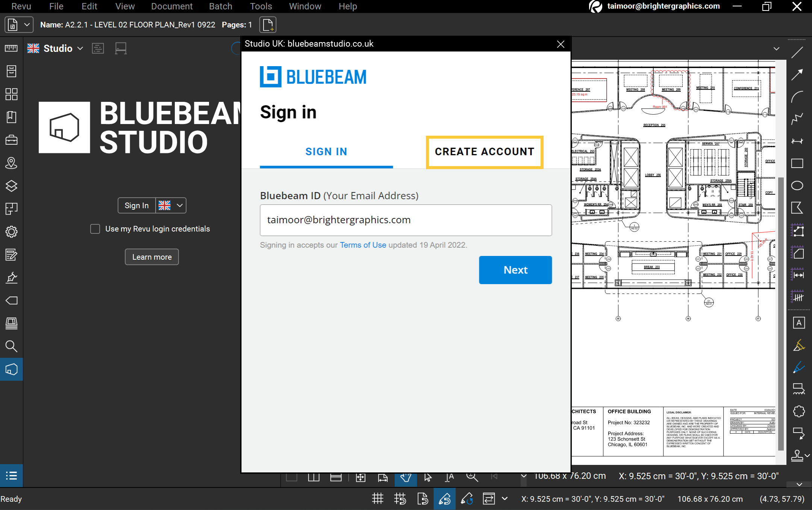Check Use my Revu login credentials
812x510 pixels.
(95, 229)
